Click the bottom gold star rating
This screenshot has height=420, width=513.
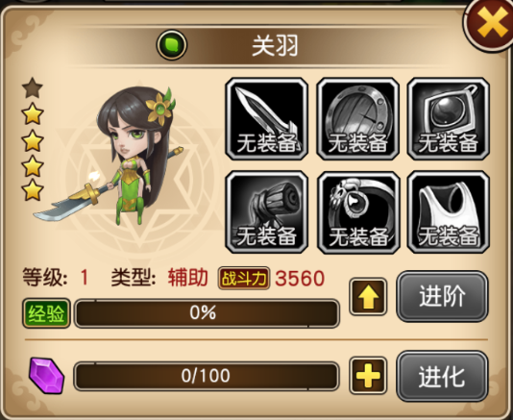click(x=33, y=190)
